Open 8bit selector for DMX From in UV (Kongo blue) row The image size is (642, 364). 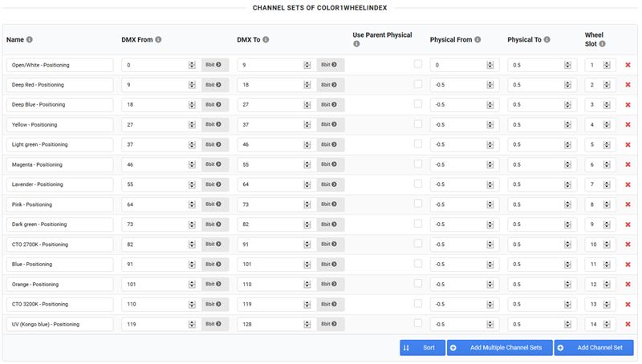point(215,325)
